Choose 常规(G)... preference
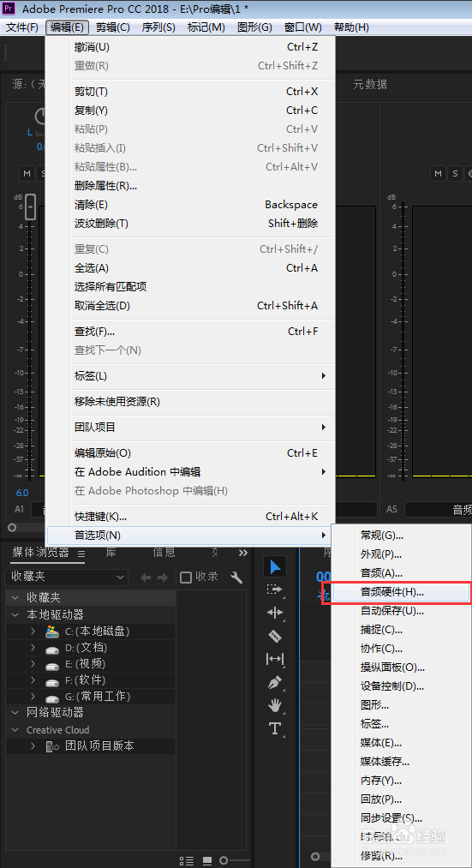This screenshot has height=868, width=472. pyautogui.click(x=401, y=536)
